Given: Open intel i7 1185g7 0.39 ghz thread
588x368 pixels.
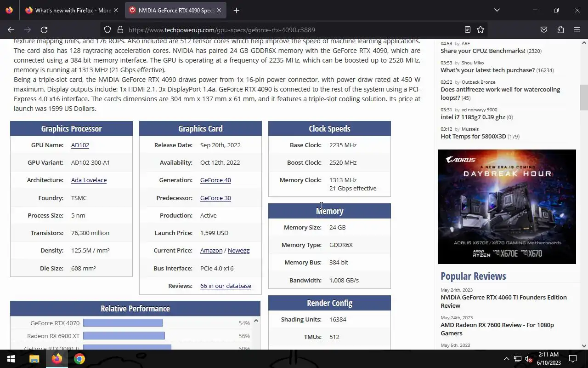Looking at the screenshot, I should pos(473,117).
